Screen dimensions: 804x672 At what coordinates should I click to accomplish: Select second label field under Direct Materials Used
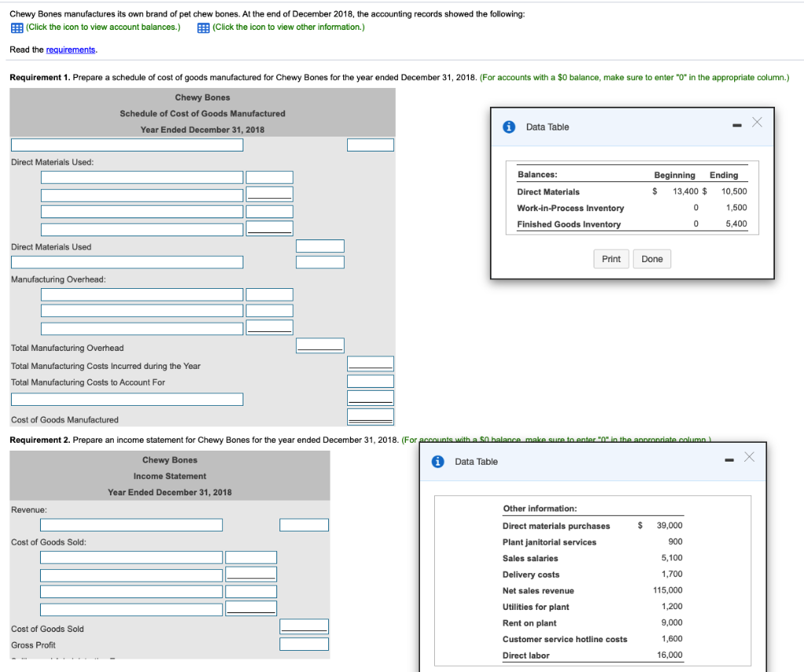[x=142, y=195]
